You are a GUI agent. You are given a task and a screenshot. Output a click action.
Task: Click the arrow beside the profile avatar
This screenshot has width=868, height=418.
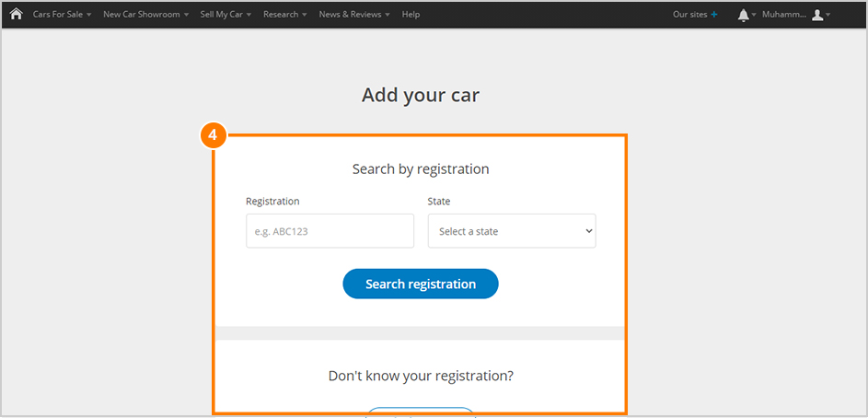pos(828,16)
